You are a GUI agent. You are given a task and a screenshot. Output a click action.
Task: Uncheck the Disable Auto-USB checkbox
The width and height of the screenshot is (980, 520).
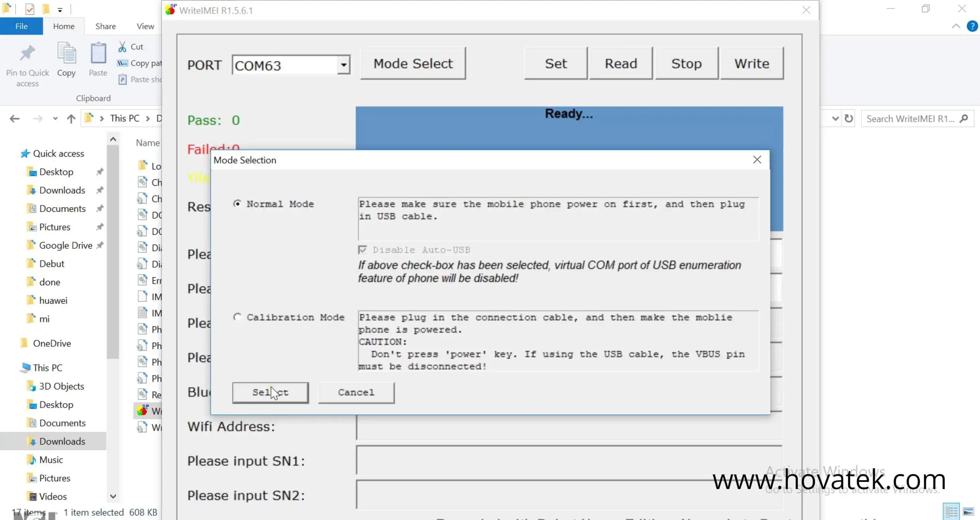(362, 249)
